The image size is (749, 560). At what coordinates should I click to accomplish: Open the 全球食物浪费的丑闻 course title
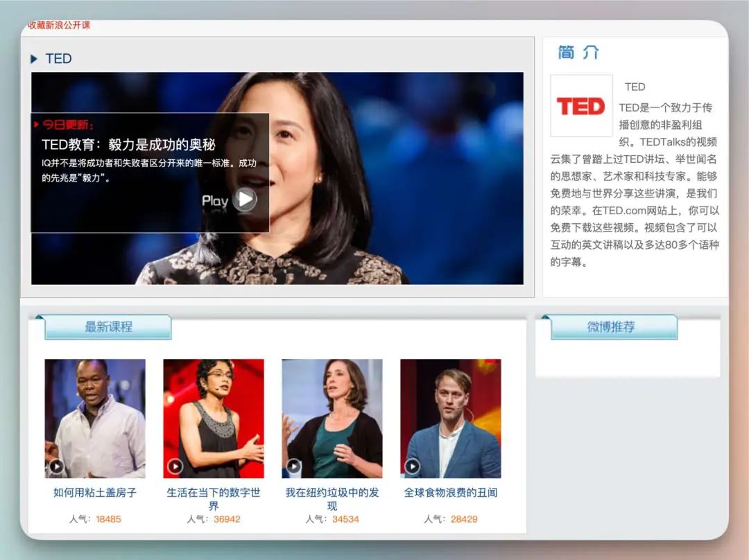pyautogui.click(x=450, y=493)
